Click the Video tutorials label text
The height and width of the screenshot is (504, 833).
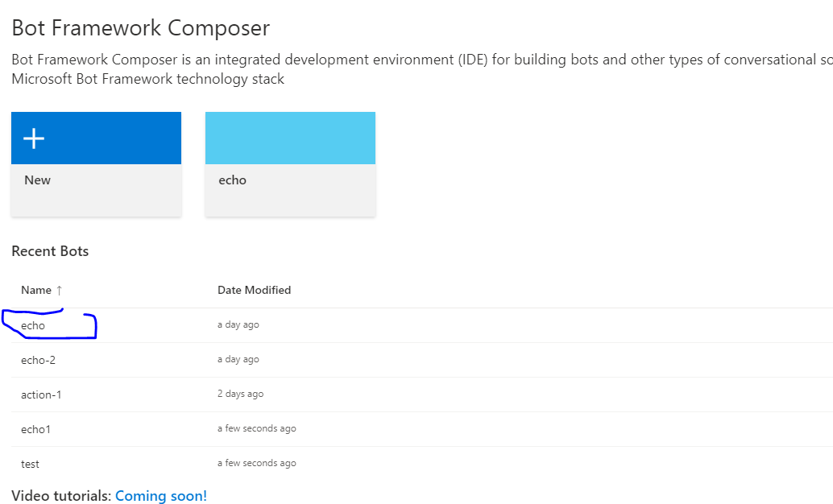60,496
